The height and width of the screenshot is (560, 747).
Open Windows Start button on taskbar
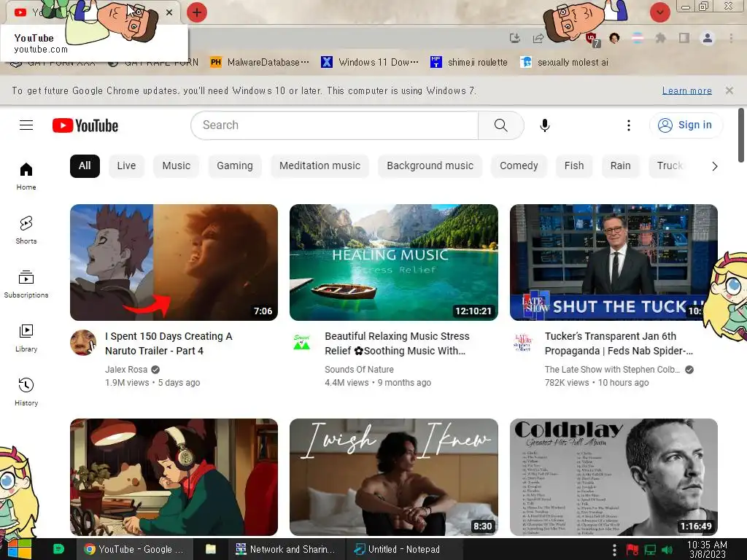coord(19,549)
